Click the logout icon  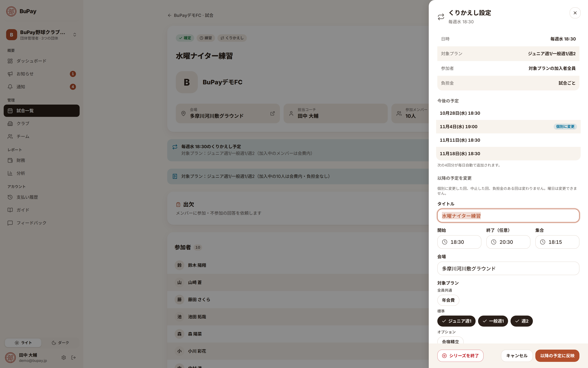pyautogui.click(x=73, y=358)
